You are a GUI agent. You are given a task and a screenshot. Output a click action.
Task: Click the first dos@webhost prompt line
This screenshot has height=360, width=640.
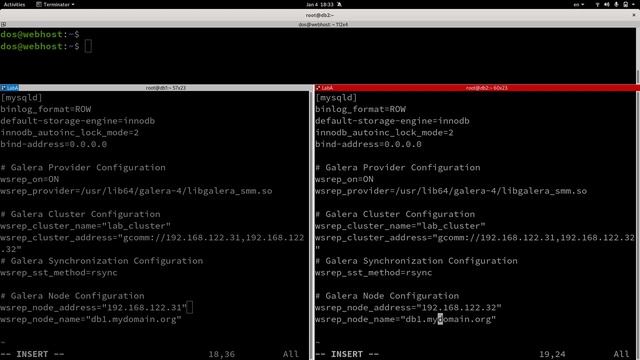click(40, 34)
